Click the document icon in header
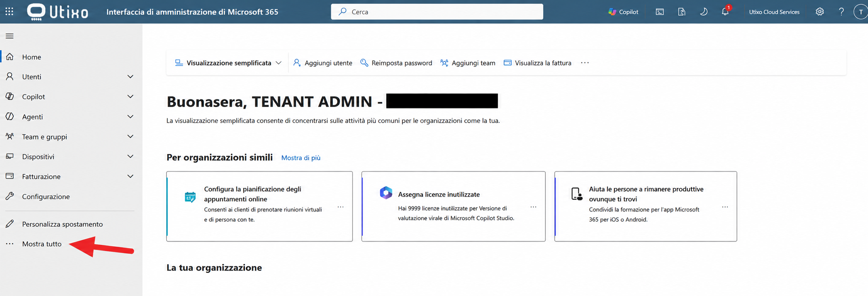 tap(681, 12)
